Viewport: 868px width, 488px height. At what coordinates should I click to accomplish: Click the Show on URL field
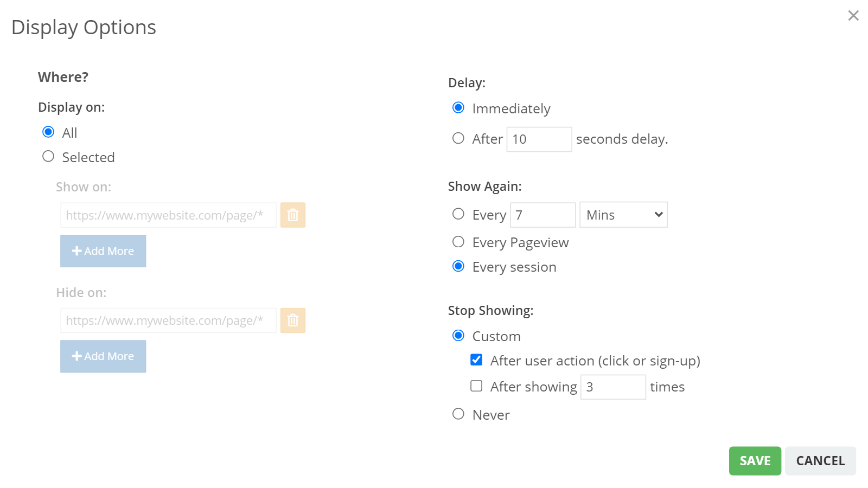pyautogui.click(x=168, y=215)
